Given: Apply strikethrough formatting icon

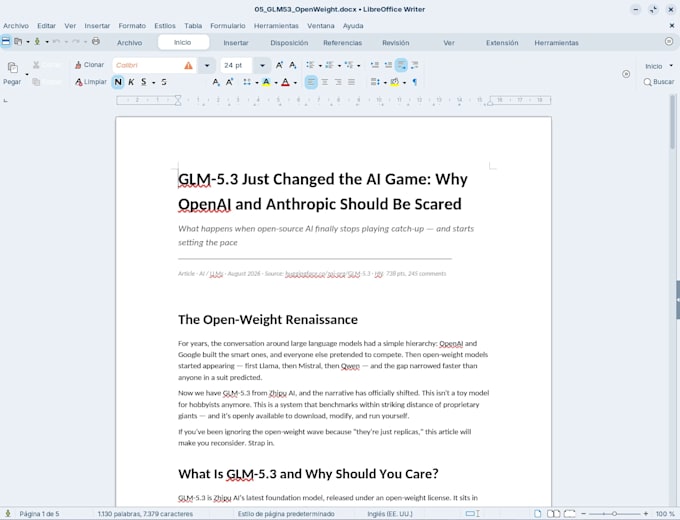Looking at the screenshot, I should pyautogui.click(x=163, y=82).
